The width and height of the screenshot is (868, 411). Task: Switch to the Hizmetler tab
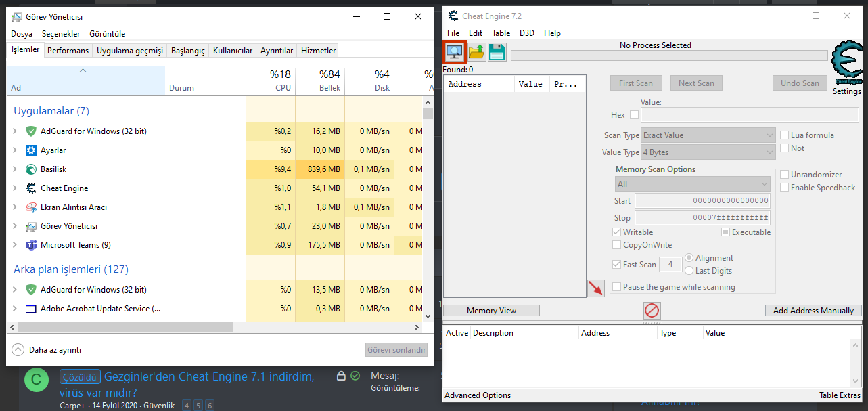point(319,51)
